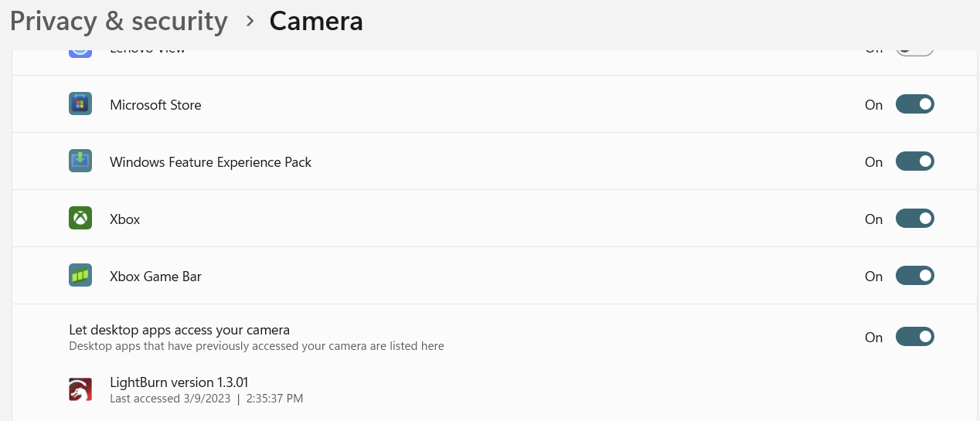The image size is (980, 421).
Task: Click the breadcrumb chevron before Camera
Action: point(250,22)
